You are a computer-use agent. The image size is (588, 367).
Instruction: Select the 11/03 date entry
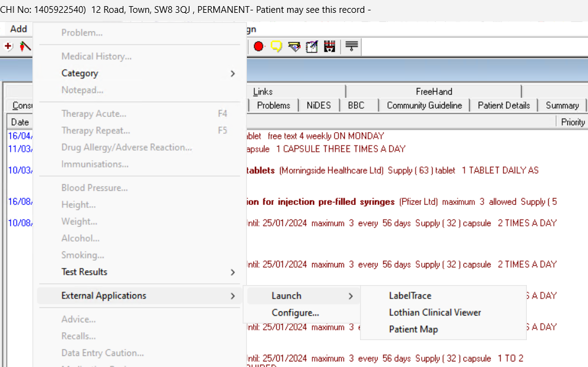20,149
